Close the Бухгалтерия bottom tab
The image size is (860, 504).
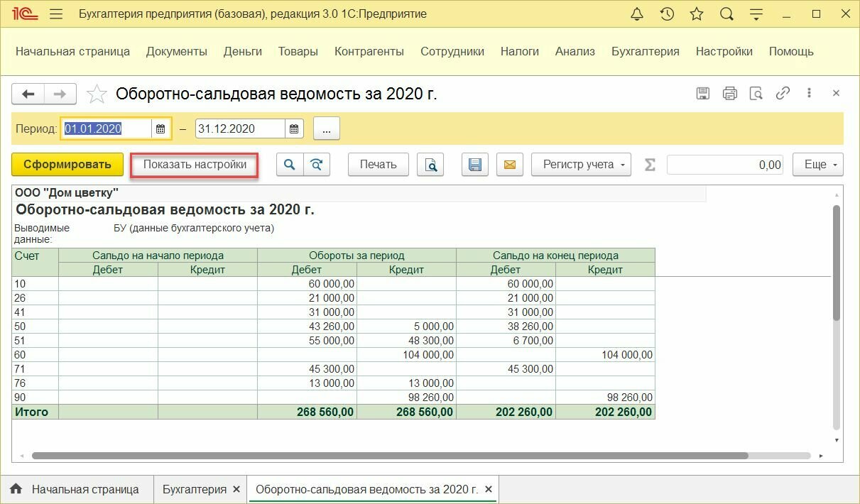(236, 489)
